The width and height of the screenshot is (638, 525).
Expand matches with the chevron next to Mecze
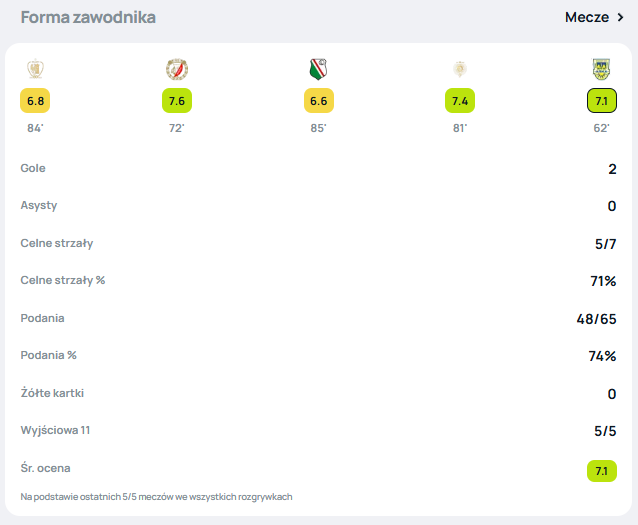[621, 17]
